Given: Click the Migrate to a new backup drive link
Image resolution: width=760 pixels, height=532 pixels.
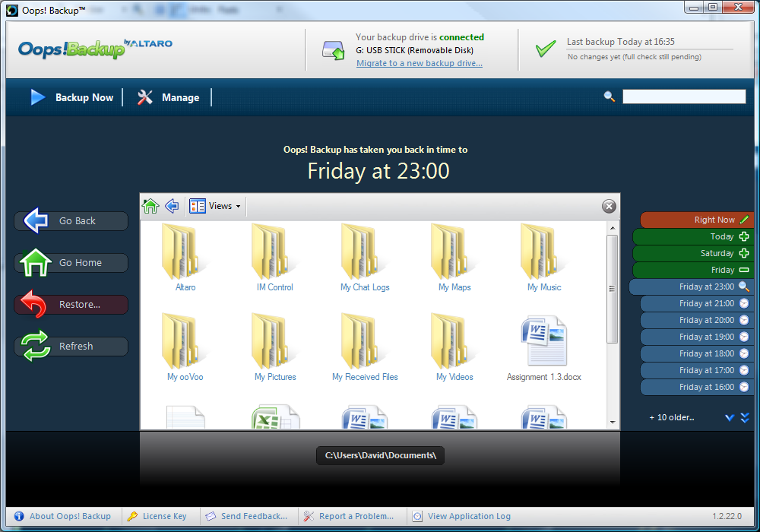Looking at the screenshot, I should 420,63.
